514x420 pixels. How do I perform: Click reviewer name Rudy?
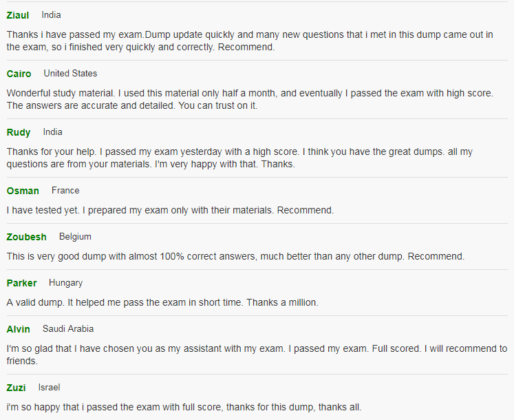(19, 132)
